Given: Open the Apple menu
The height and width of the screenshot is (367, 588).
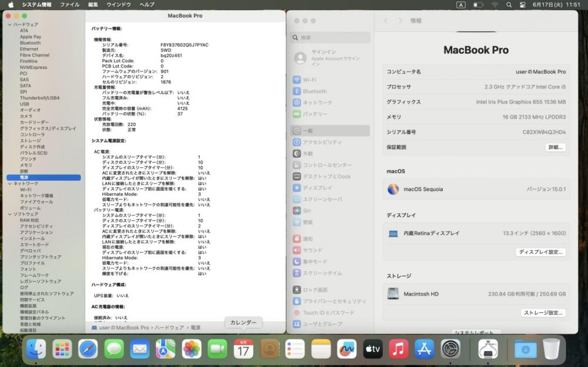Looking at the screenshot, I should 11,5.
